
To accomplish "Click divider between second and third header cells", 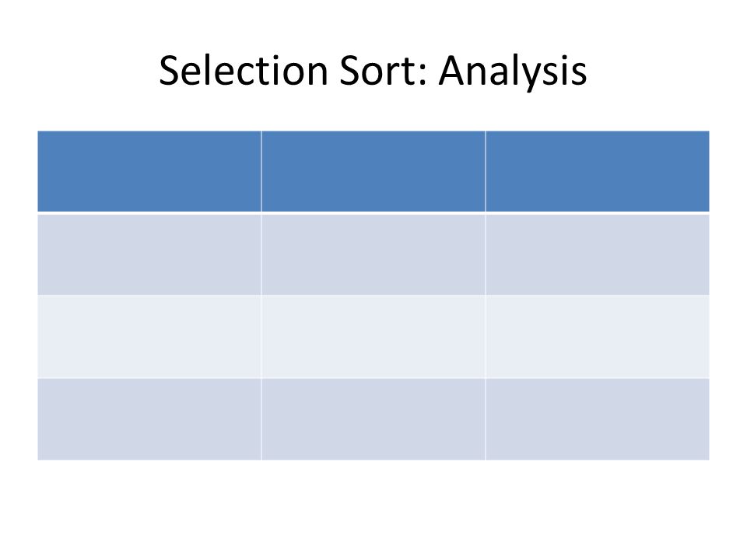I will click(x=485, y=171).
